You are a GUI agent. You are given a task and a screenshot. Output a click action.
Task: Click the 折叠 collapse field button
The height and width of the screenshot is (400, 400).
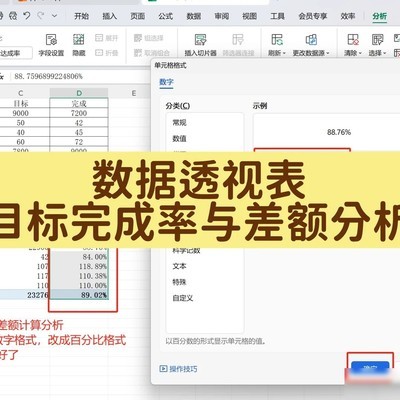[107, 53]
